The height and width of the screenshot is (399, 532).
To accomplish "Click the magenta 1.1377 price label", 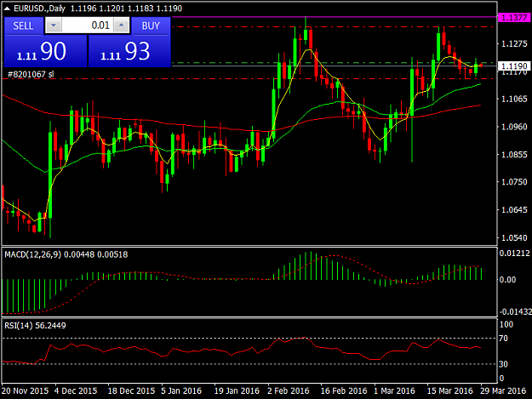I will 513,17.
